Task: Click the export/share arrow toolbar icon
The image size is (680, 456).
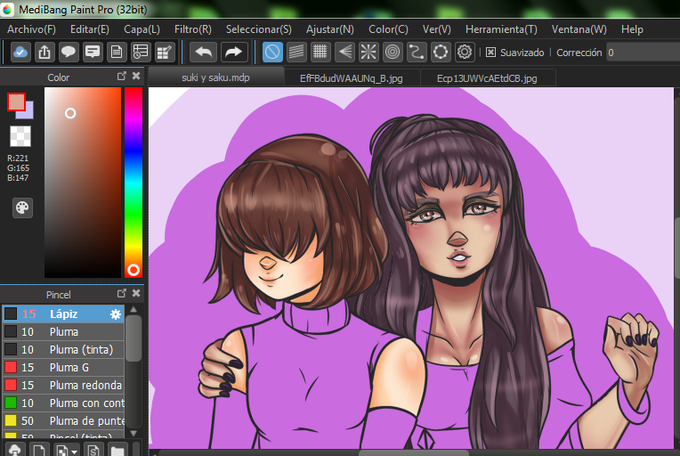Action: (44, 52)
